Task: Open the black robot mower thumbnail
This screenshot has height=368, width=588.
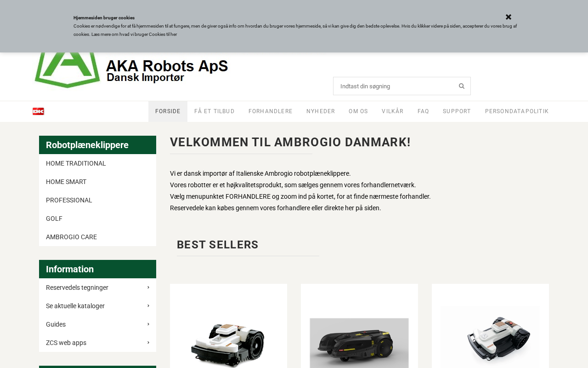Action: click(x=359, y=342)
